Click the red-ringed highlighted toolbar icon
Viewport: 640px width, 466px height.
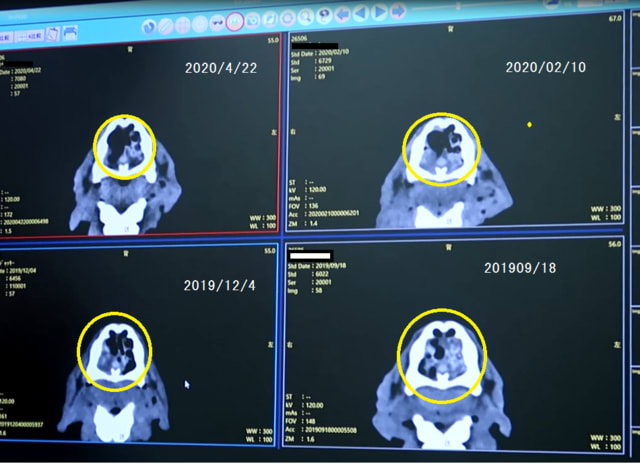(235, 21)
